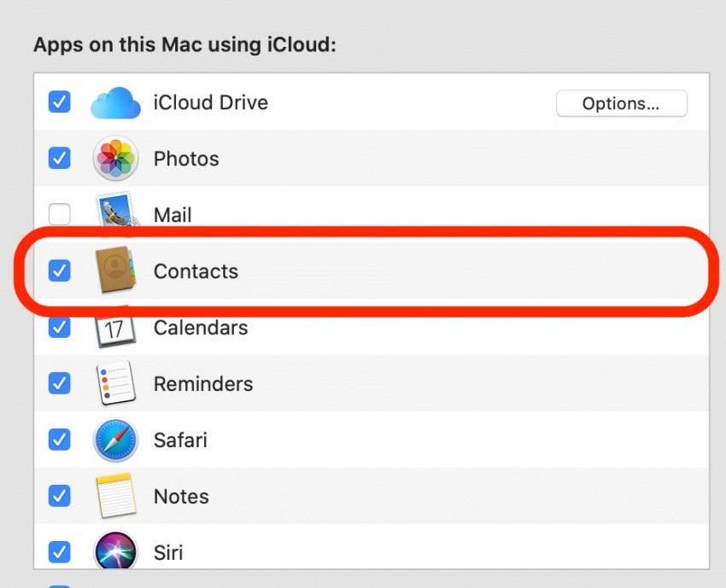Toggle the Siri checkbox
The image size is (726, 588).
click(x=59, y=552)
